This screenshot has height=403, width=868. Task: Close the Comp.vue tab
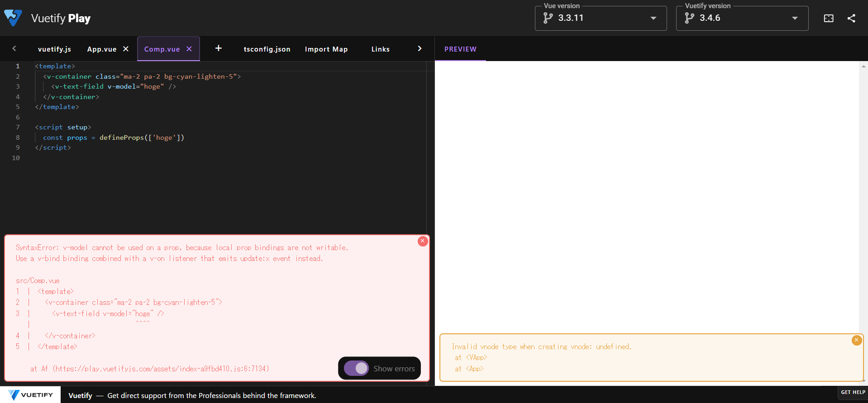coord(189,49)
